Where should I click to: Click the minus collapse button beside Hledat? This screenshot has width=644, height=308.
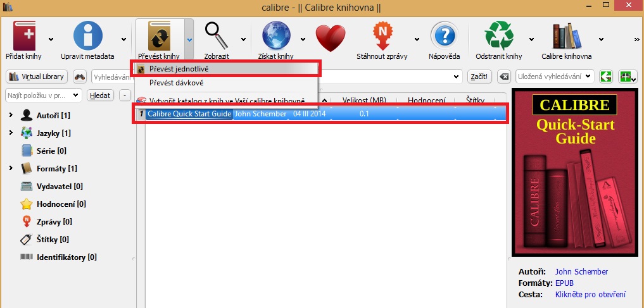click(x=125, y=95)
